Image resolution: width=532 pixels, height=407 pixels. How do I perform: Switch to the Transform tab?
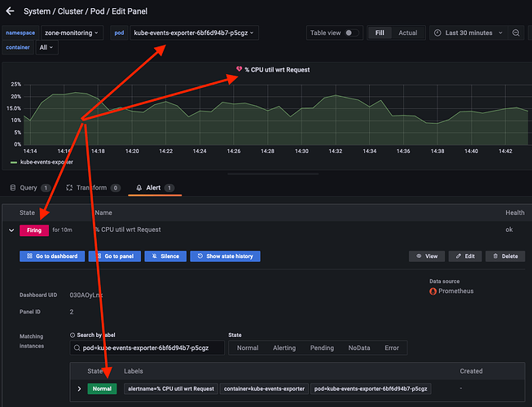pos(93,188)
